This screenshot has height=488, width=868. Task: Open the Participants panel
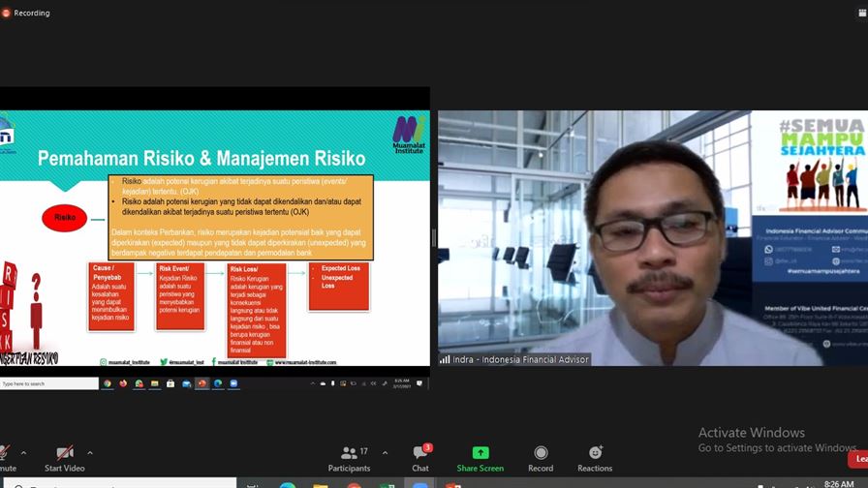click(x=349, y=457)
